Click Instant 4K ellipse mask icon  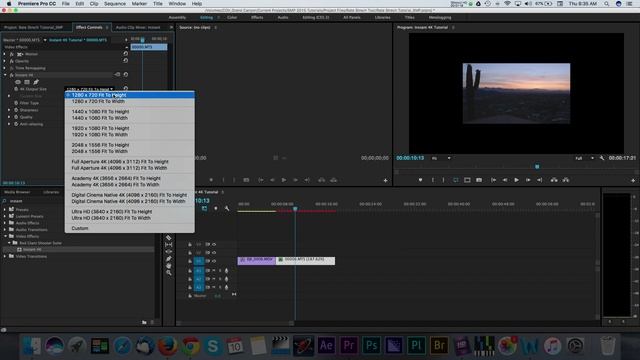(x=18, y=82)
